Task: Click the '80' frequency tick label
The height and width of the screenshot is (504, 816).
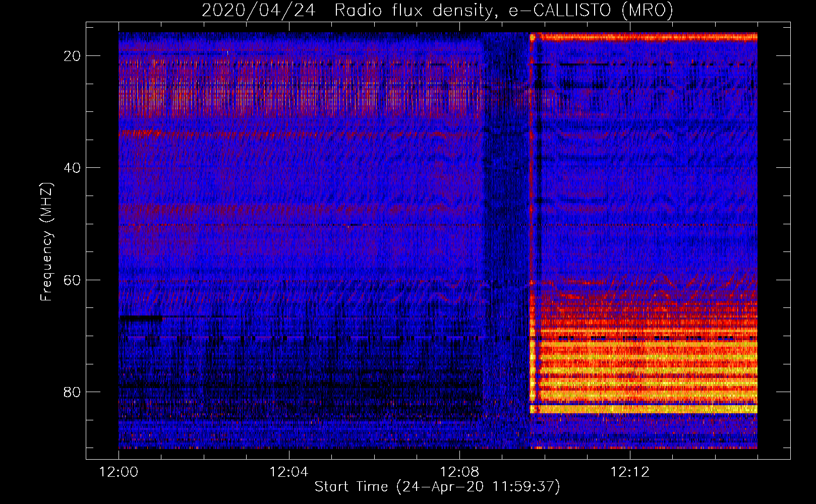Action: [x=73, y=392]
